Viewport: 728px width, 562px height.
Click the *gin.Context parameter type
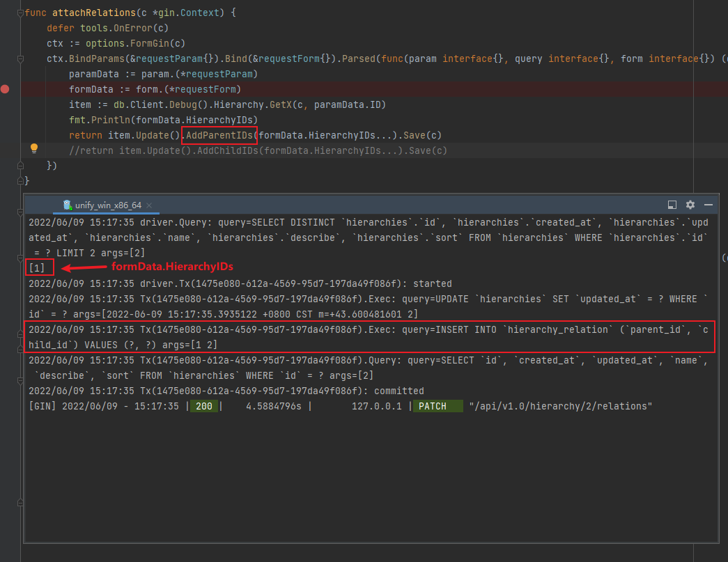186,13
